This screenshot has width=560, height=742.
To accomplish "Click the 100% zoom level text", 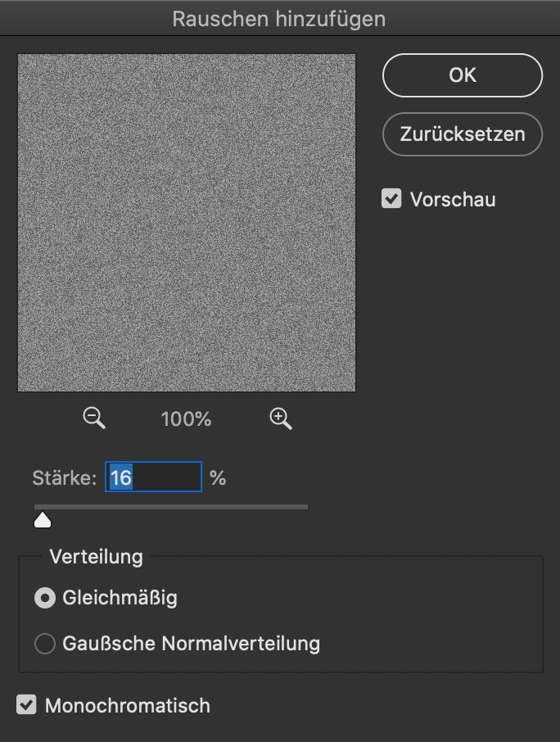I will [x=186, y=419].
